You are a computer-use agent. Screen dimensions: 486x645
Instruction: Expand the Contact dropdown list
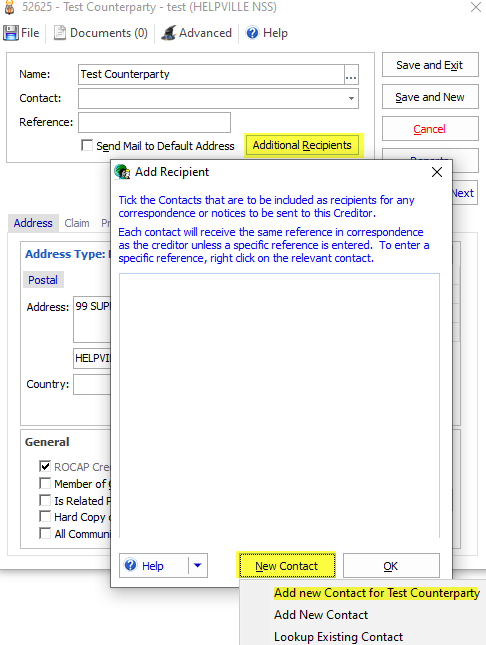pos(351,98)
